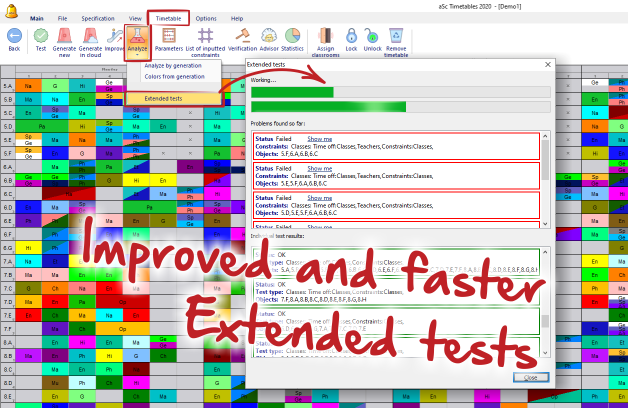Viewport: 628px width, 408px height.
Task: Click the aSc bell application icon
Action: tap(11, 11)
